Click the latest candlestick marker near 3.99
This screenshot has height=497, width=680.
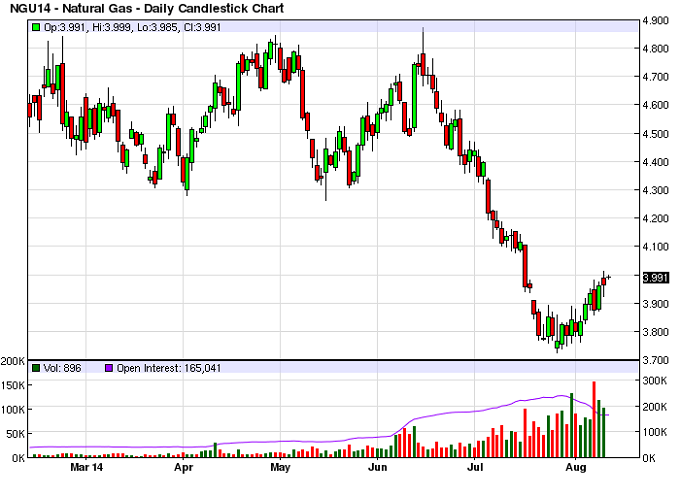tap(608, 277)
